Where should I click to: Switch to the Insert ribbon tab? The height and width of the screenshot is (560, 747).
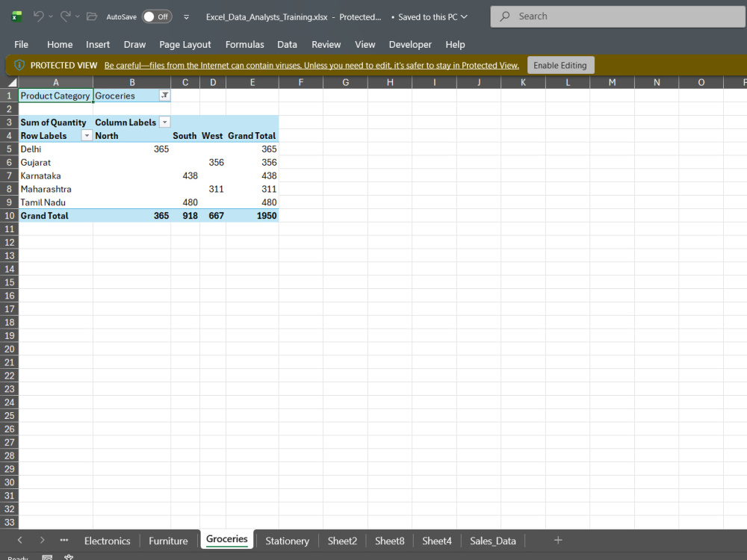pos(98,44)
